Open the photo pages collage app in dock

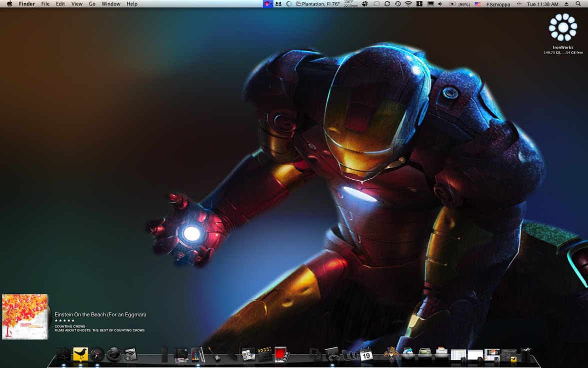[248, 355]
